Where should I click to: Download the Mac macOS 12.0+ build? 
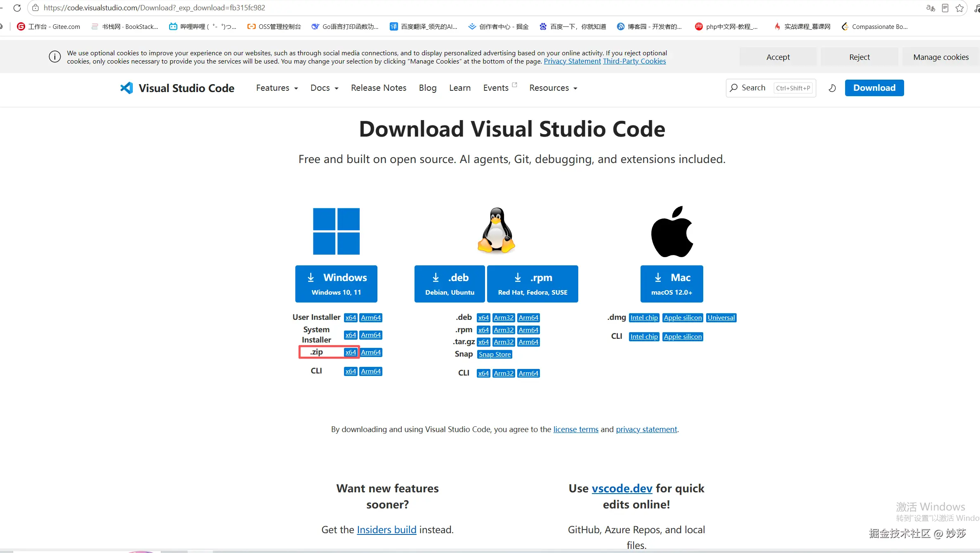coord(671,284)
